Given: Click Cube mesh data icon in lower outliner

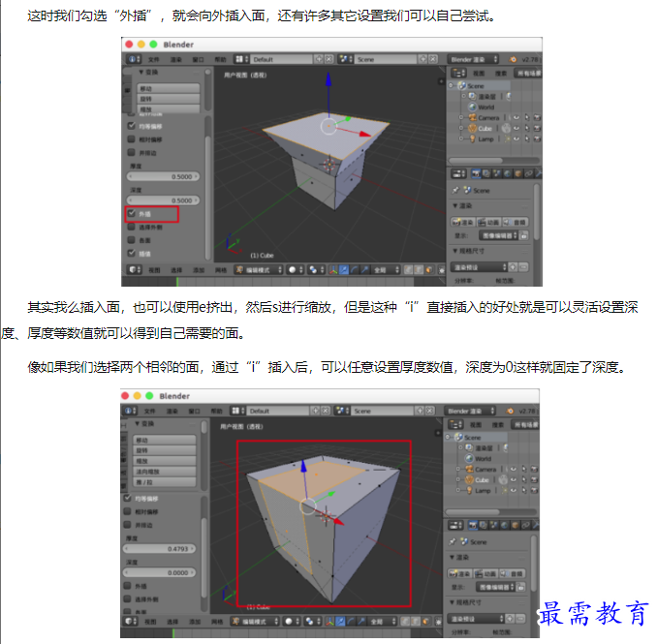Looking at the screenshot, I should pyautogui.click(x=503, y=479).
